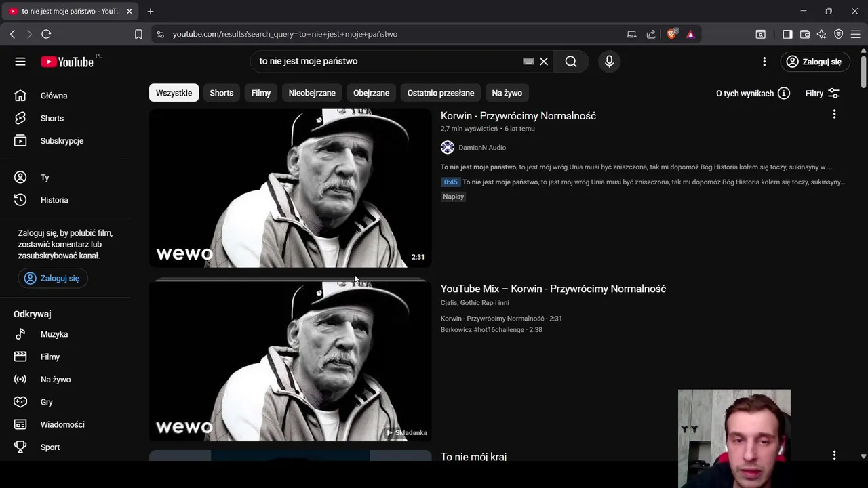Click the browser address bar URL
The image size is (868, 488).
tap(285, 34)
